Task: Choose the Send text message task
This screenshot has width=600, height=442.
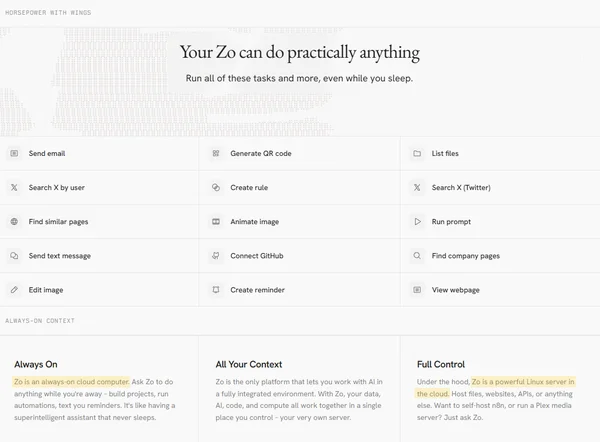Action: (x=60, y=255)
